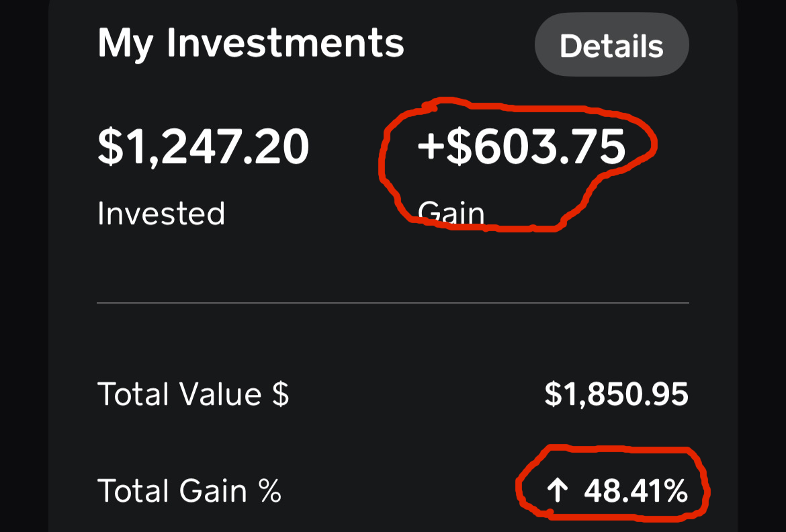Viewport: 786px width, 532px height.
Task: Tap the $1,247.20 invested amount
Action: (x=203, y=147)
